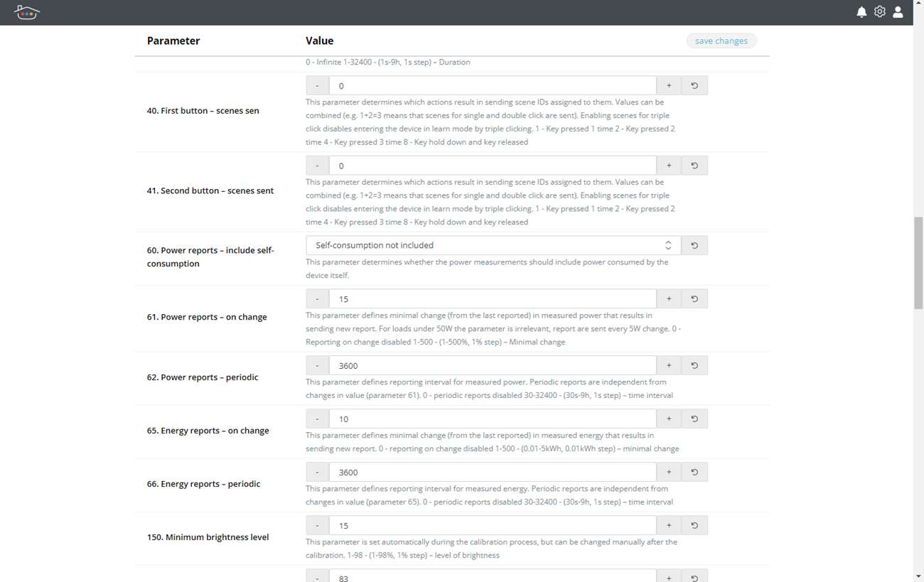Screen dimensions: 924x582
Task: Reset parameter 40 First button scenes value
Action: tap(694, 85)
